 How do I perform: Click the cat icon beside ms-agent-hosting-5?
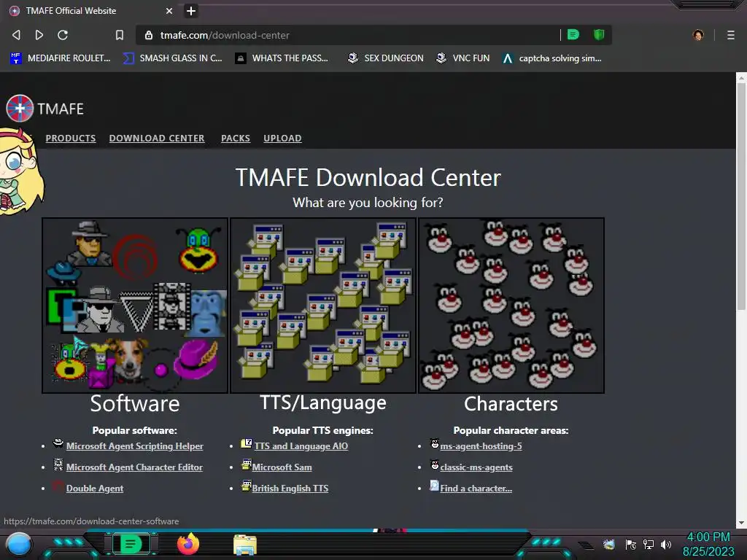(x=435, y=443)
